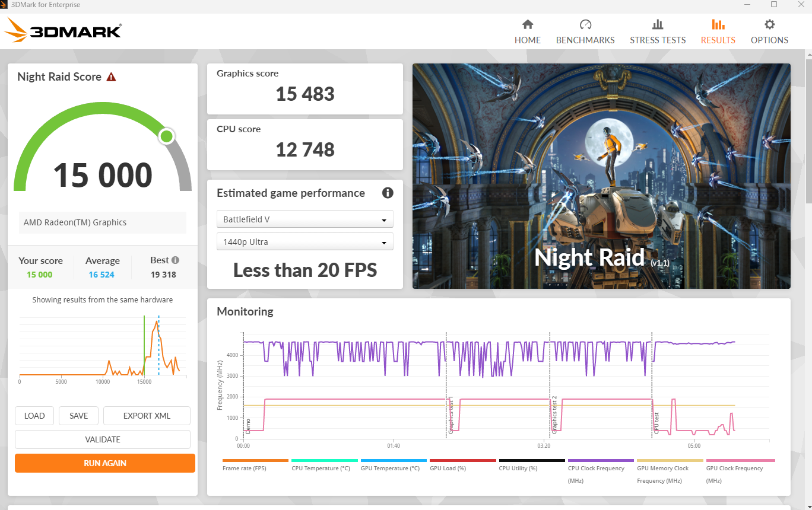812x510 pixels.
Task: Toggle the GPU Temperature legend swatch
Action: tap(394, 460)
